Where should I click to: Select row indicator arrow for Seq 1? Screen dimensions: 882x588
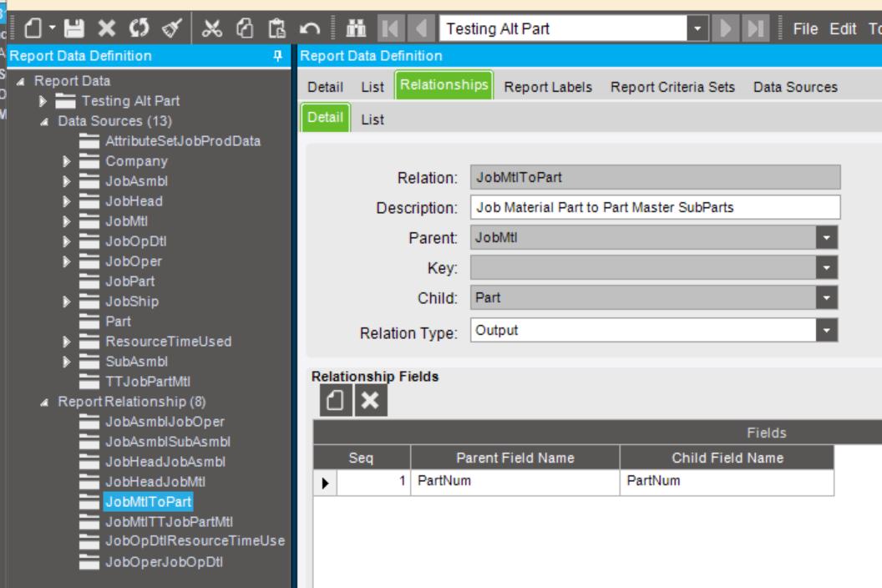click(325, 483)
